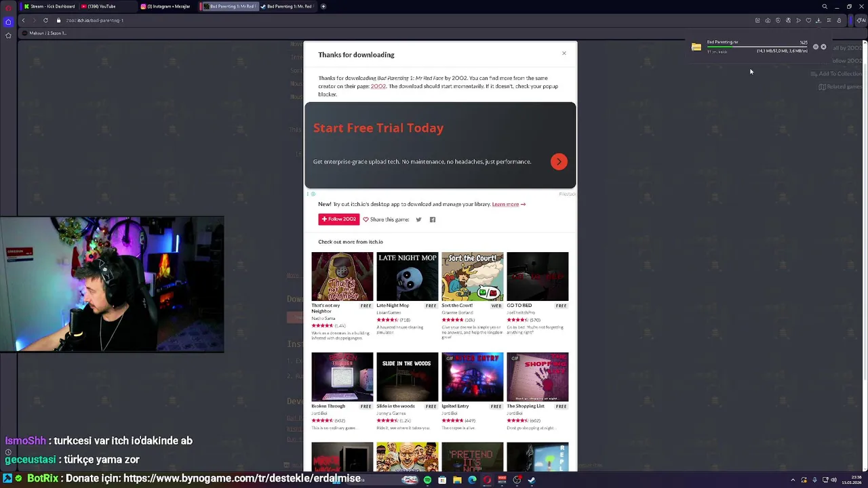The height and width of the screenshot is (488, 868).
Task: Click the edit/share page icon in toolbar
Action: [x=757, y=20]
